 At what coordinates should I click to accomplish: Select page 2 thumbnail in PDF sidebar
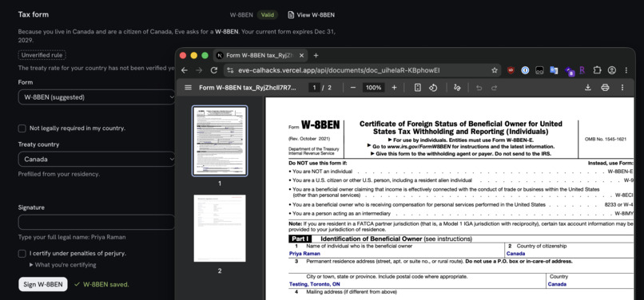(x=220, y=228)
